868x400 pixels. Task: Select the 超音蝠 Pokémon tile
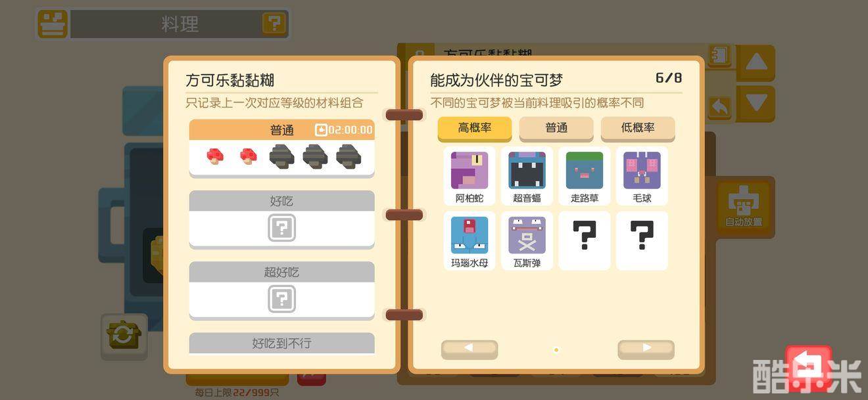(527, 176)
